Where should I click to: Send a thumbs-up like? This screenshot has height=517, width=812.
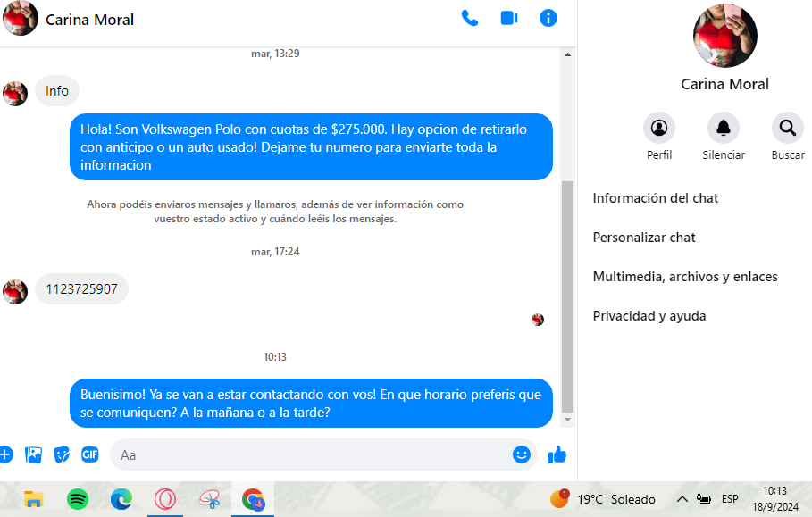(557, 454)
